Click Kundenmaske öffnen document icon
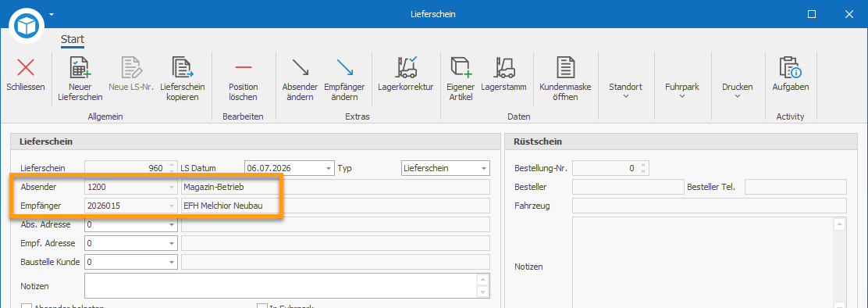 click(566, 67)
